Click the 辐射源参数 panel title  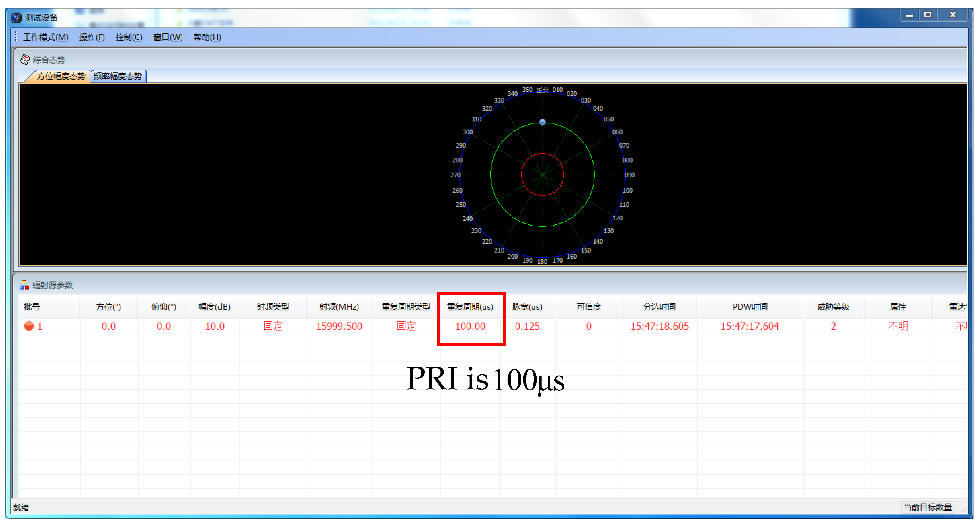(x=52, y=285)
